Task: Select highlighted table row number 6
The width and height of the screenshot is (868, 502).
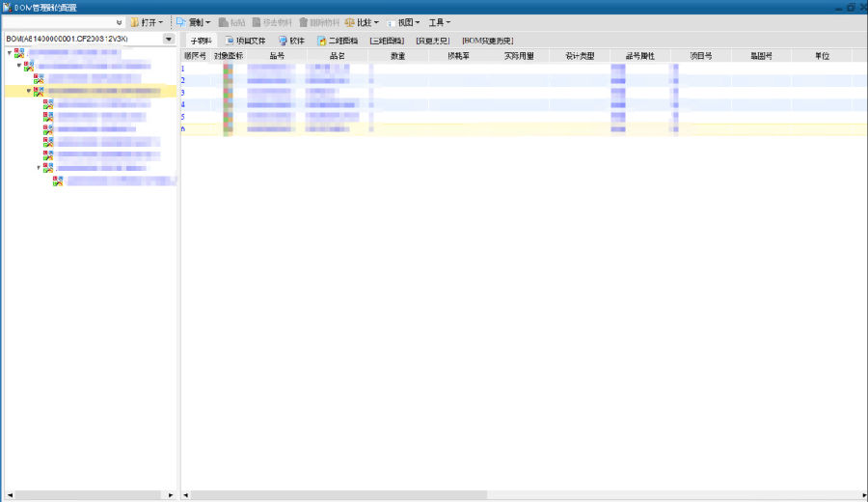Action: pyautogui.click(x=524, y=129)
